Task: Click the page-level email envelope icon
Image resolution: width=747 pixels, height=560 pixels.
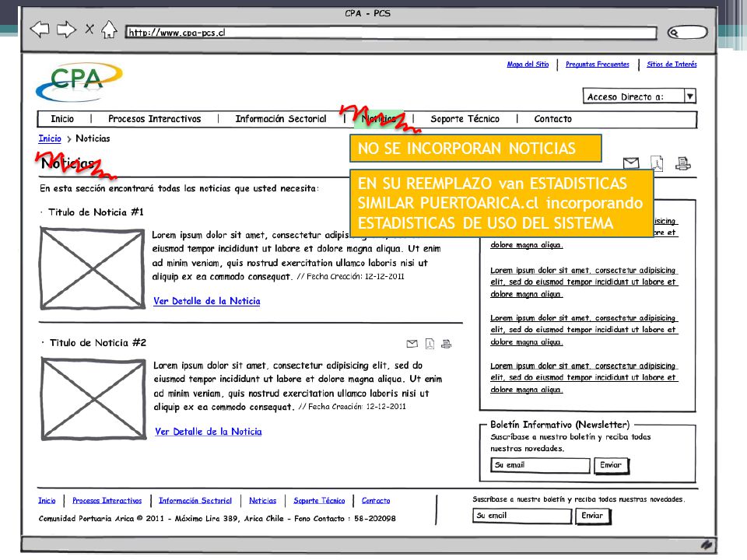Action: pos(631,163)
